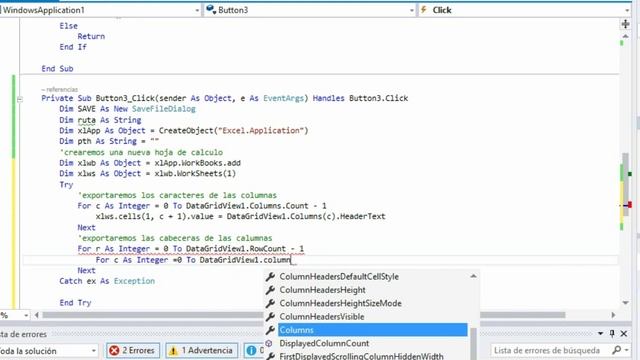The image size is (640, 360).
Task: Click the error list search magnifier icon
Action: (x=616, y=350)
